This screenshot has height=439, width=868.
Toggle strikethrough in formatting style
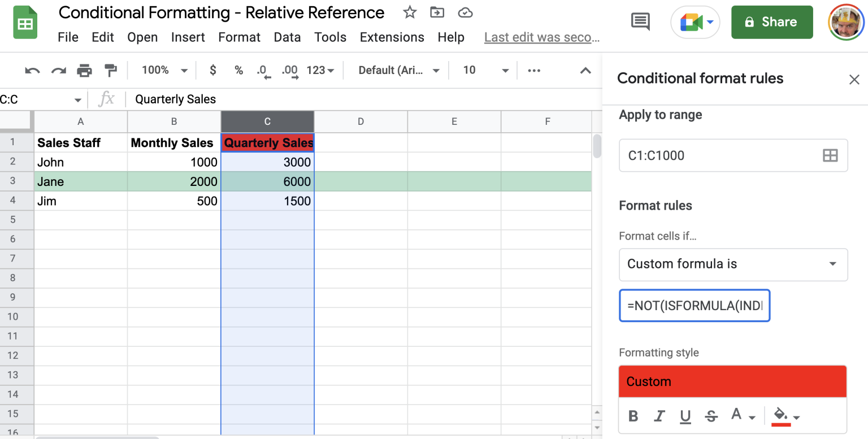(x=711, y=416)
